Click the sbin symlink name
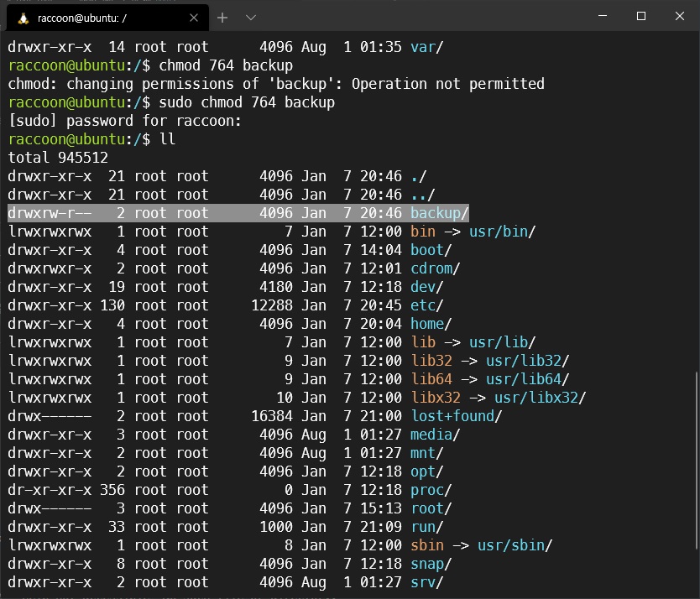The image size is (700, 599). click(x=427, y=545)
